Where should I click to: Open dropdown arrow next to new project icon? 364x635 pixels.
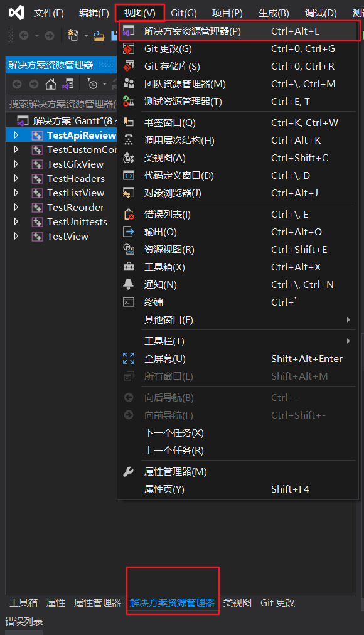click(x=86, y=36)
